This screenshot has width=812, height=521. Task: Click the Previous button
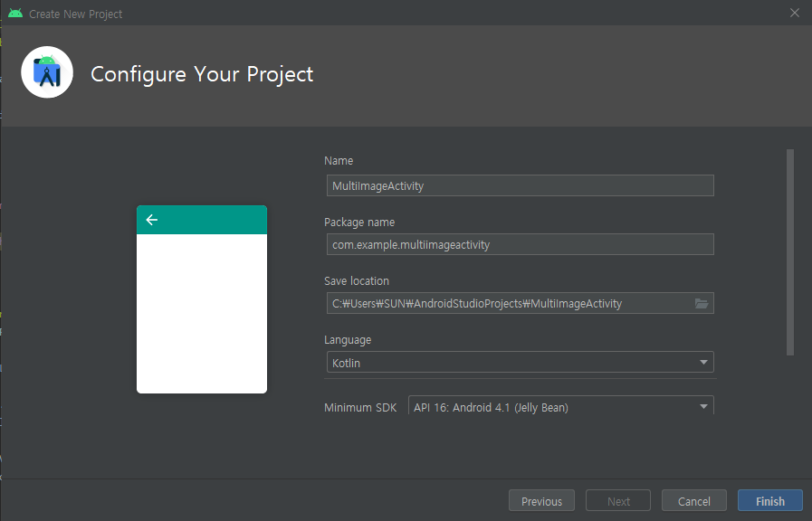(541, 501)
